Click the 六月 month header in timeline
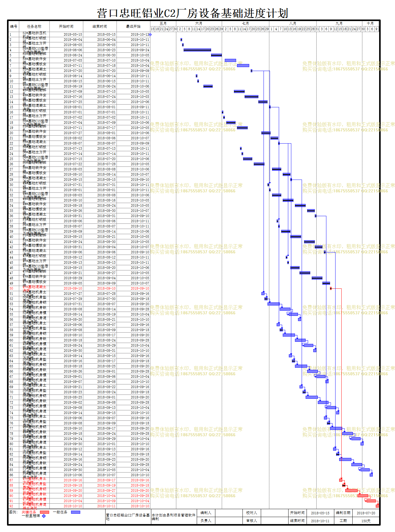 (199, 23)
